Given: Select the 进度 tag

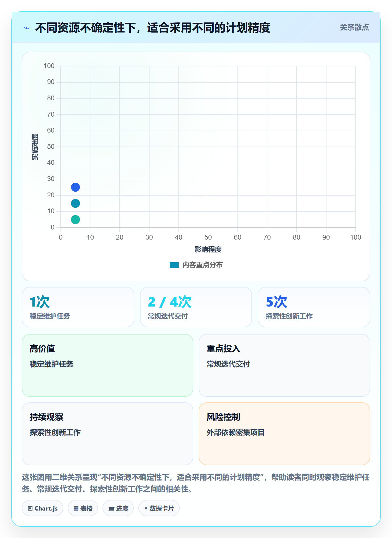Looking at the screenshot, I should [x=118, y=508].
